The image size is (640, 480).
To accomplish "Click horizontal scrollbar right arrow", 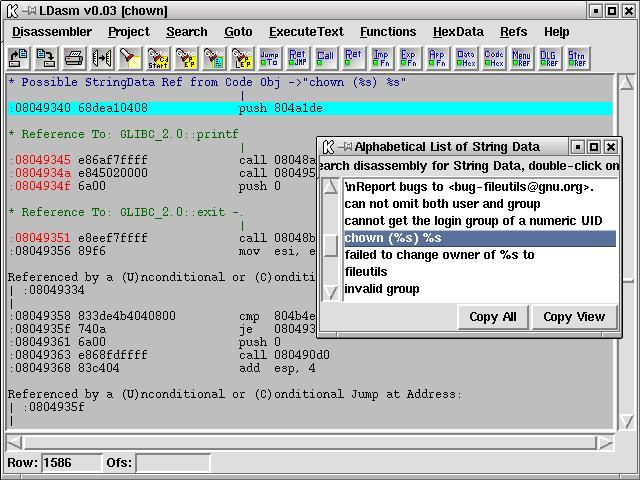I will [x=605, y=442].
